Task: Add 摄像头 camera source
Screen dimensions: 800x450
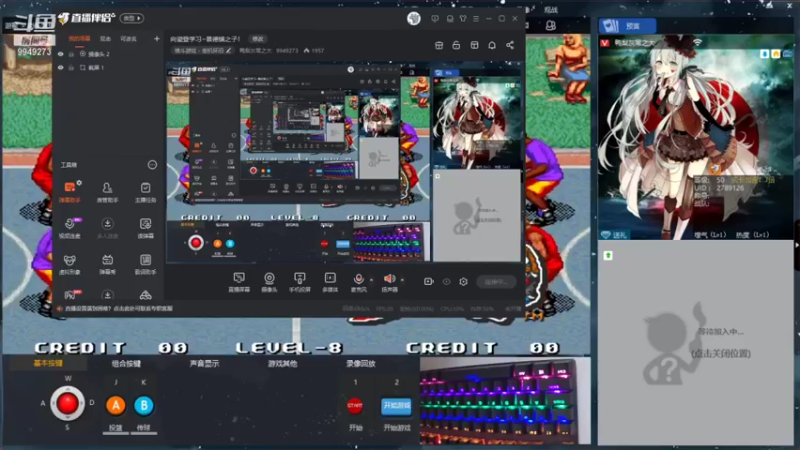Action: (269, 282)
